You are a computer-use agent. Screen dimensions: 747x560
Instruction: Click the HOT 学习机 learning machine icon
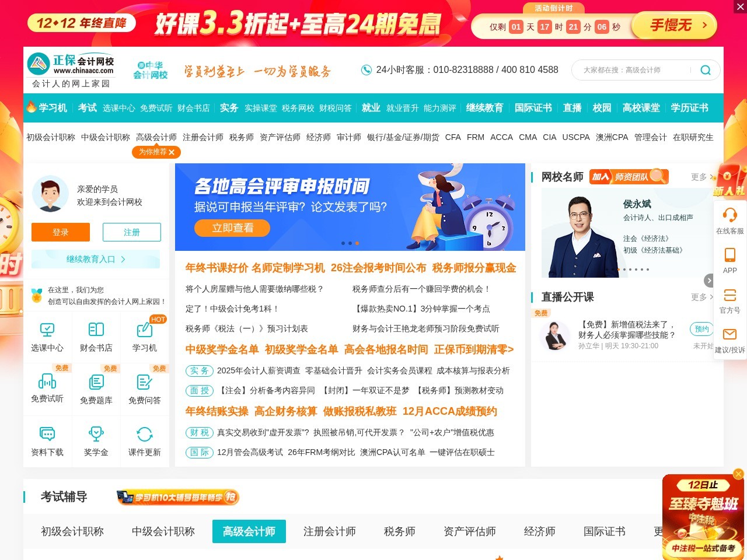tap(144, 337)
